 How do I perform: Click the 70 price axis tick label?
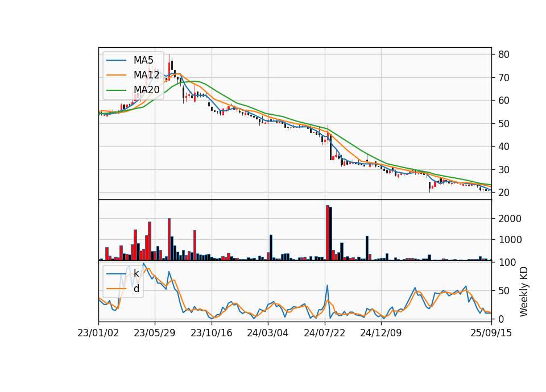click(x=503, y=78)
